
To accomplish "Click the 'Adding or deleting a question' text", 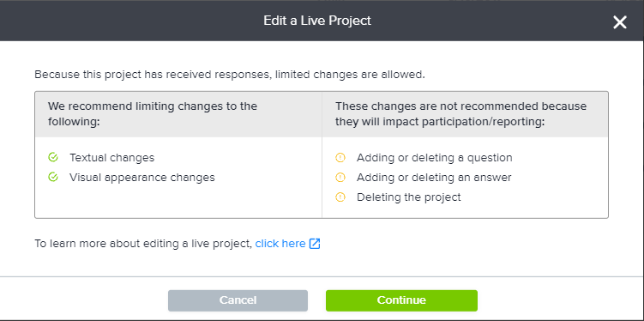I will click(x=435, y=157).
